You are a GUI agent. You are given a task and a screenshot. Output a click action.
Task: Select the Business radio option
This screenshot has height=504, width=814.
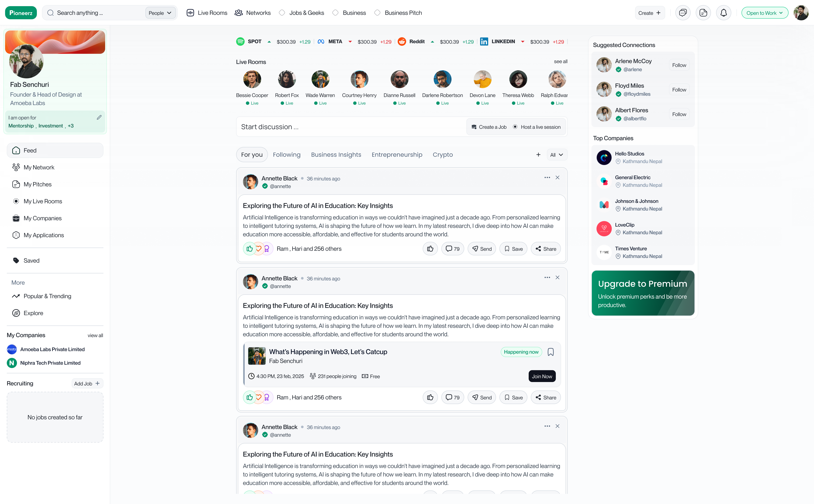tap(336, 13)
